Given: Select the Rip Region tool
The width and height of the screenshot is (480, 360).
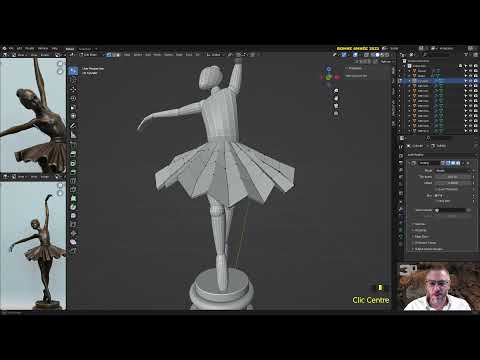Looking at the screenshot, I should point(73,250).
